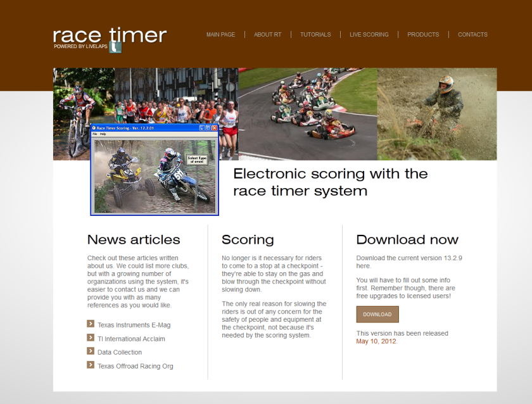The image size is (532, 404).
Task: Click the "here" download link
Action: [x=362, y=266]
